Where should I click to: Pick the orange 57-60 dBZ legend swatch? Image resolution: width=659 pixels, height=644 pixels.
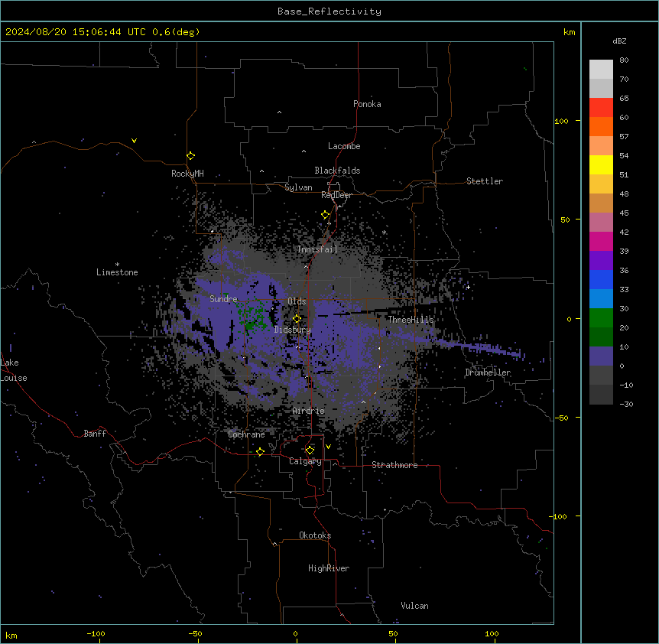pyautogui.click(x=601, y=126)
